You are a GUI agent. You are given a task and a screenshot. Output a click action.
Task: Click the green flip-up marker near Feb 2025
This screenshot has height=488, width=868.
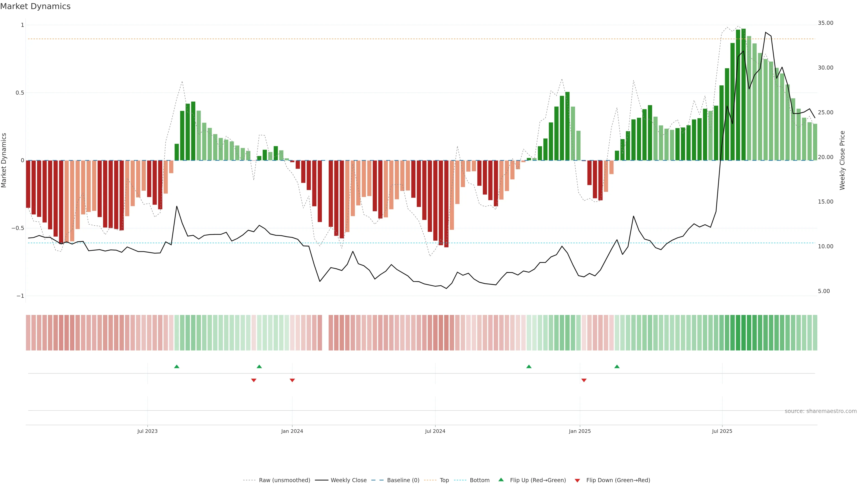tap(617, 366)
